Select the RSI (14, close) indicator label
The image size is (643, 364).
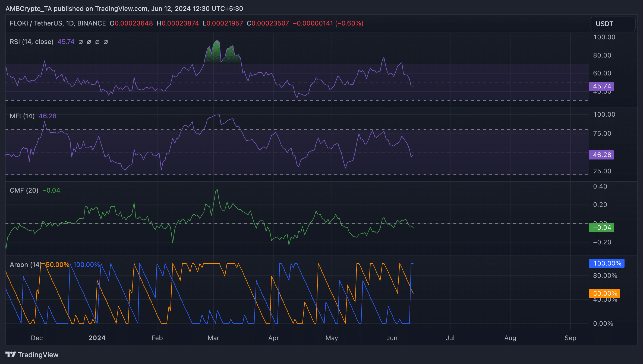(31, 42)
